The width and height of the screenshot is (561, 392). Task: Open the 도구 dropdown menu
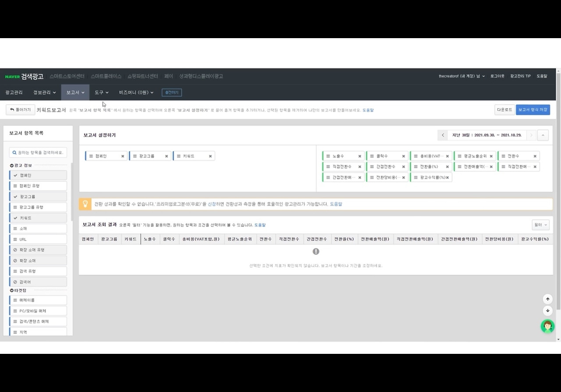102,93
